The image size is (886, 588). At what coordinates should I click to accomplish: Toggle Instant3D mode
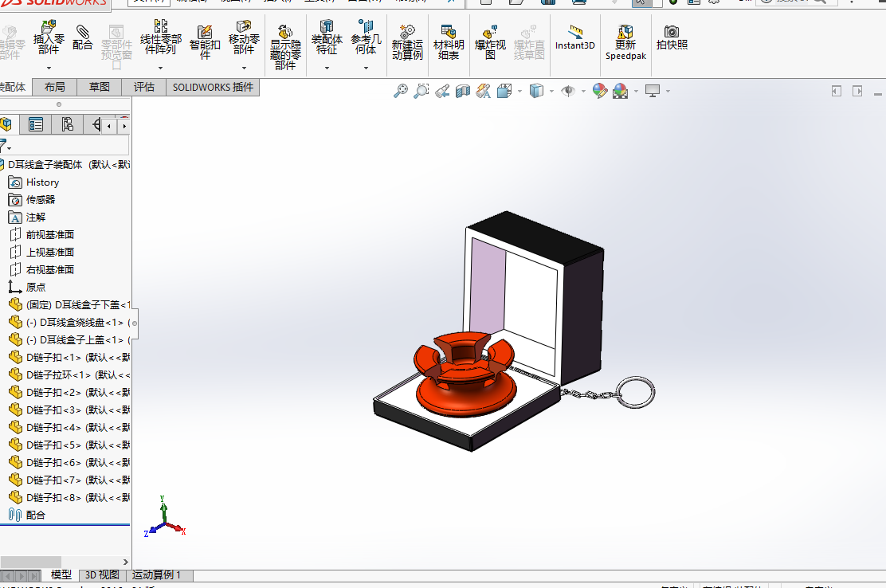click(x=574, y=38)
